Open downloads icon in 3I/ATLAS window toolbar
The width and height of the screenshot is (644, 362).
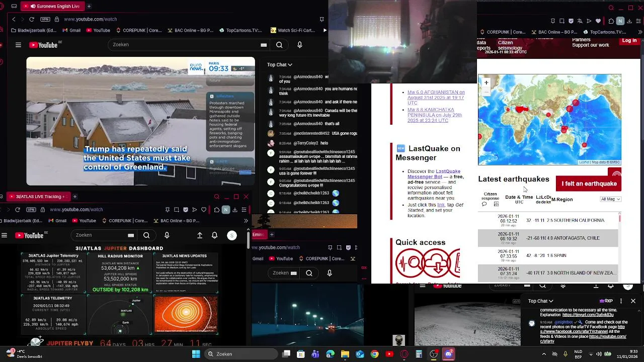click(235, 210)
